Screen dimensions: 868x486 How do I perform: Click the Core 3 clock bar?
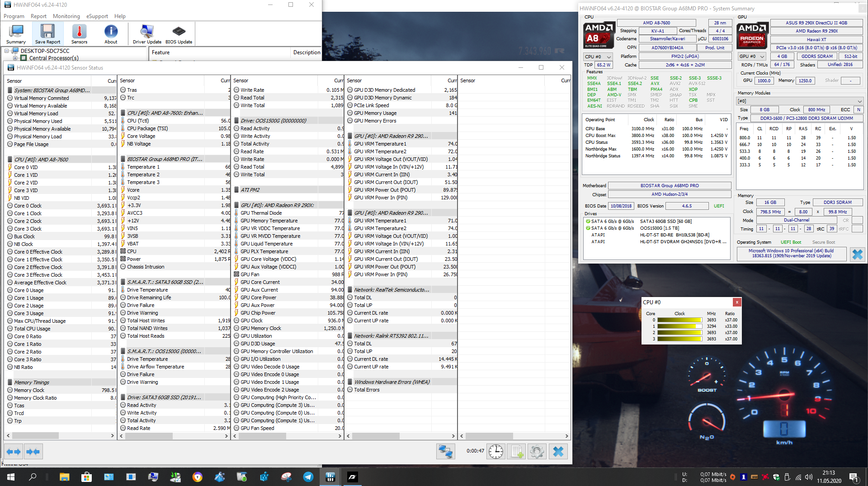point(680,339)
